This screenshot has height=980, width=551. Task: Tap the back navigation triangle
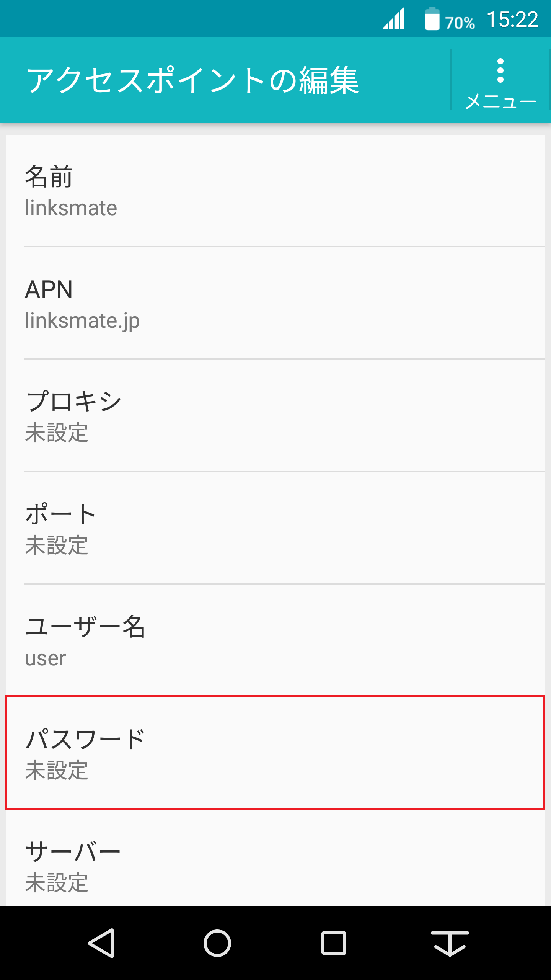[101, 943]
